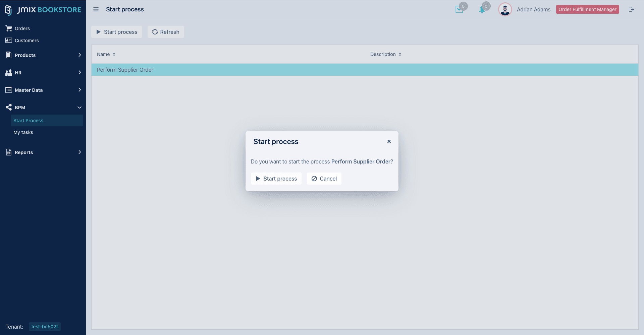The height and width of the screenshot is (335, 644).
Task: Expand the Reports menu section
Action: (x=43, y=152)
